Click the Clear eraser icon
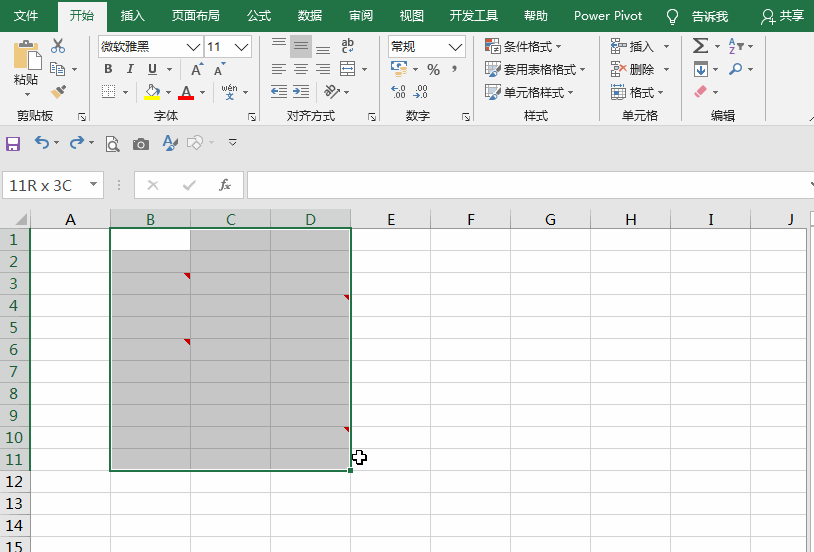Screen dimensions: 814x552 click(700, 92)
